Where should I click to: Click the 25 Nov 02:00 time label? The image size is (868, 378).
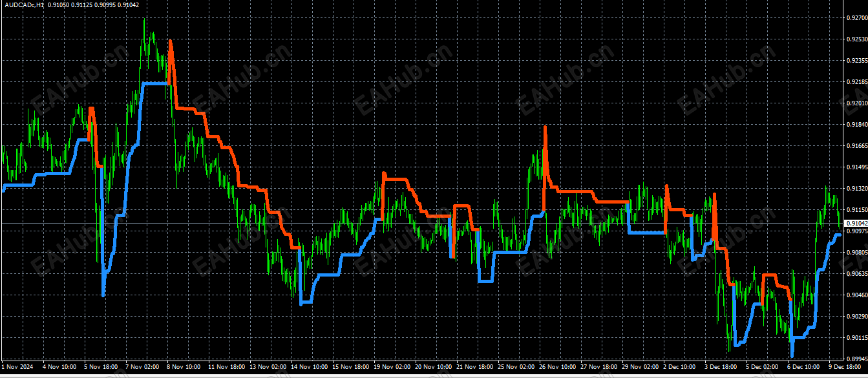pyautogui.click(x=516, y=366)
